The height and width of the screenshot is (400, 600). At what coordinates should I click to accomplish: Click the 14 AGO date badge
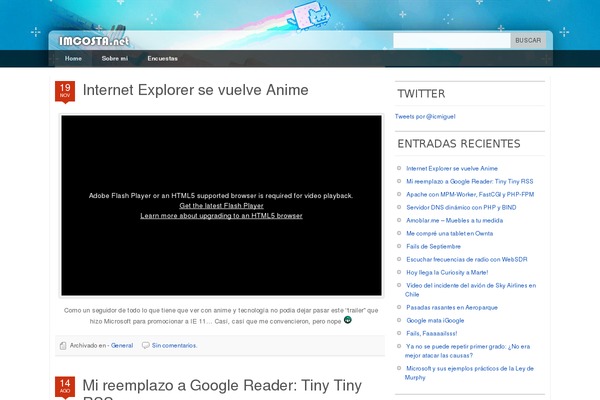tap(65, 387)
